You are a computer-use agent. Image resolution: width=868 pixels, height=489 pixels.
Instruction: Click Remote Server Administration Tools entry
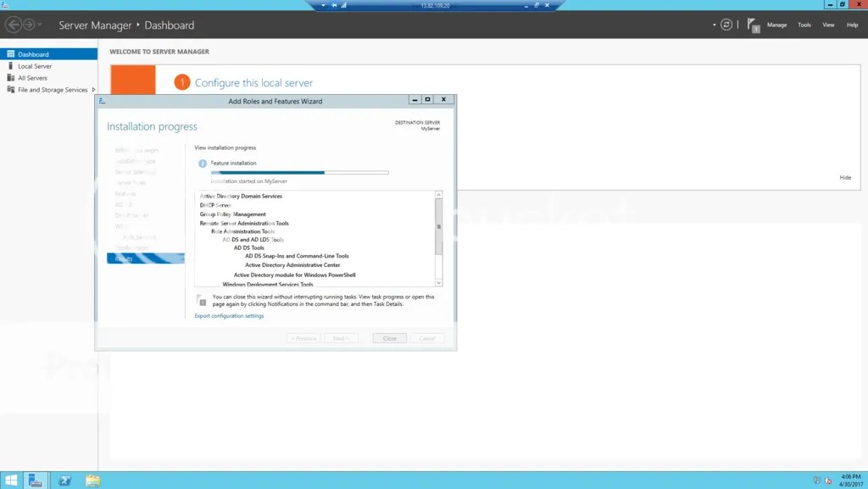[x=244, y=224]
